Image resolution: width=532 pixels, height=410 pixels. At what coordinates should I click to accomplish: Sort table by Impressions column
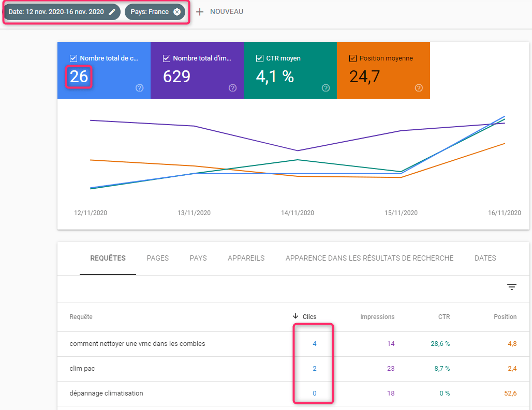[377, 317]
